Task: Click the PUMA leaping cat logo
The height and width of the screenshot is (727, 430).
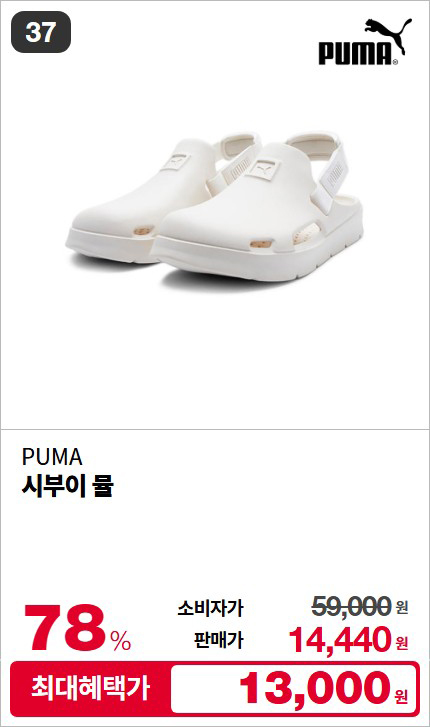Action: tap(389, 32)
